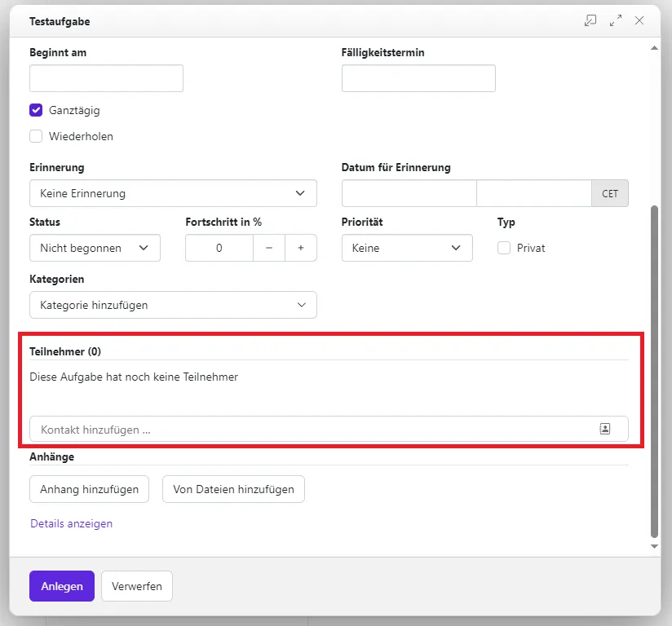Click the scrollbar down arrow
The width and height of the screenshot is (672, 626).
click(653, 546)
